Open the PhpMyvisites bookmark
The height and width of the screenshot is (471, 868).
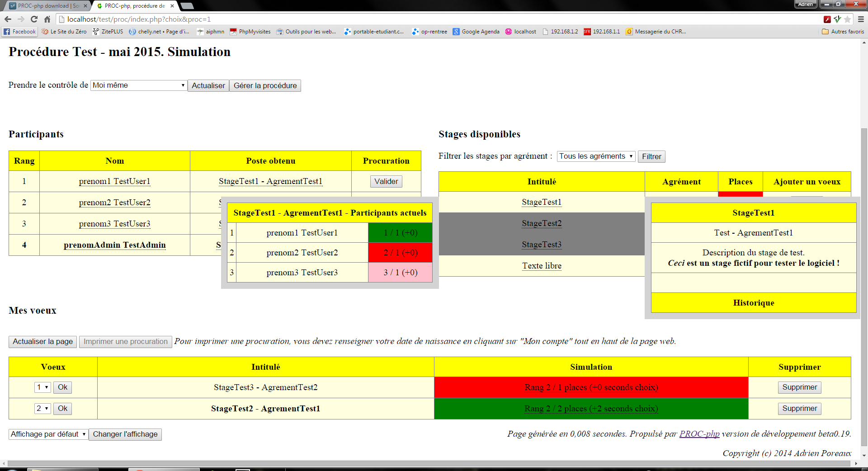point(250,31)
